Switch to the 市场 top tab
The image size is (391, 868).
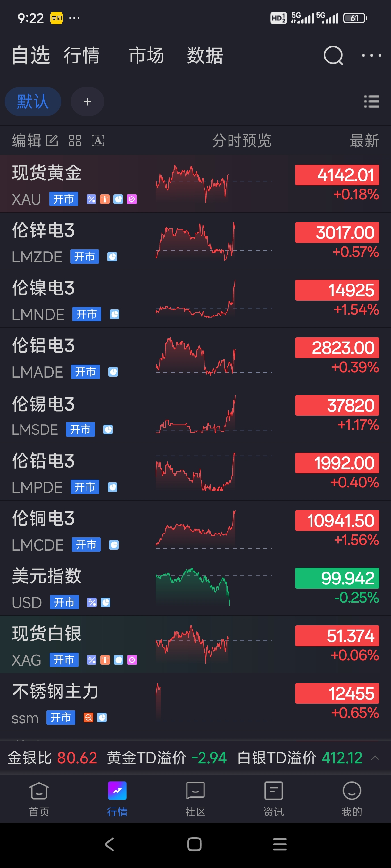[146, 55]
